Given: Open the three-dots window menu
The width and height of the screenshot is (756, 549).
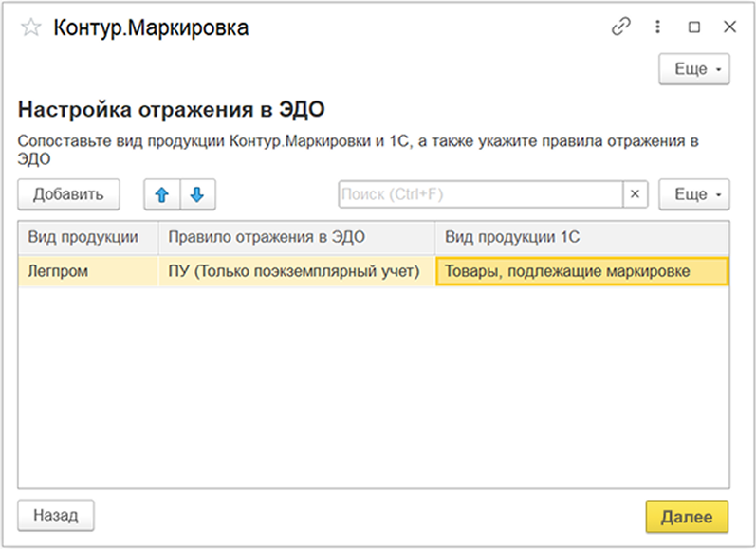Looking at the screenshot, I should [x=657, y=27].
